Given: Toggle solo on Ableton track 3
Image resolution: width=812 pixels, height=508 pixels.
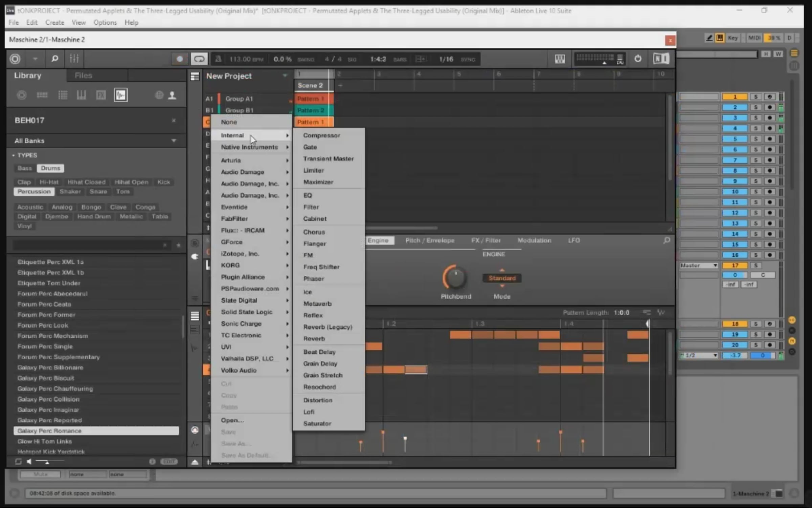Looking at the screenshot, I should (755, 118).
